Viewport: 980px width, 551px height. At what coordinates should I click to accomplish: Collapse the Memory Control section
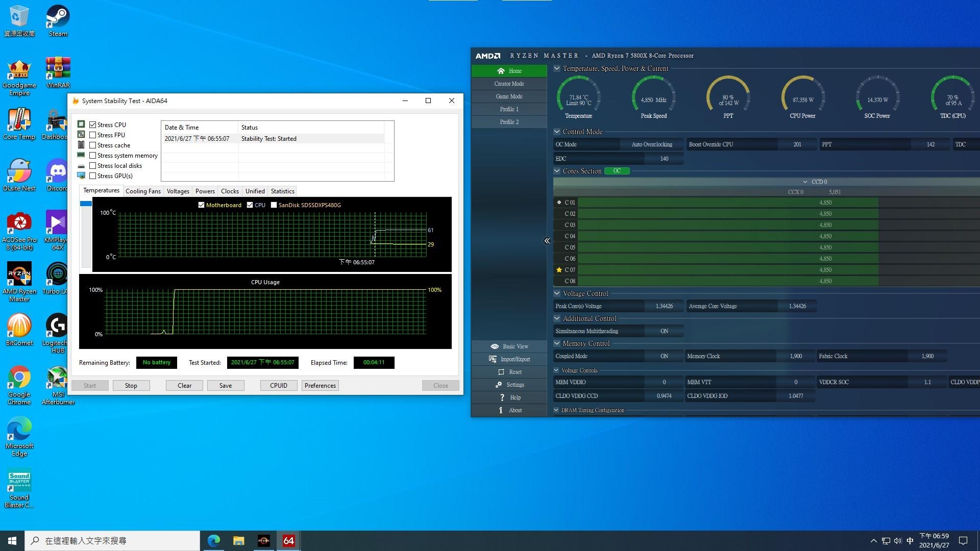pyautogui.click(x=557, y=343)
